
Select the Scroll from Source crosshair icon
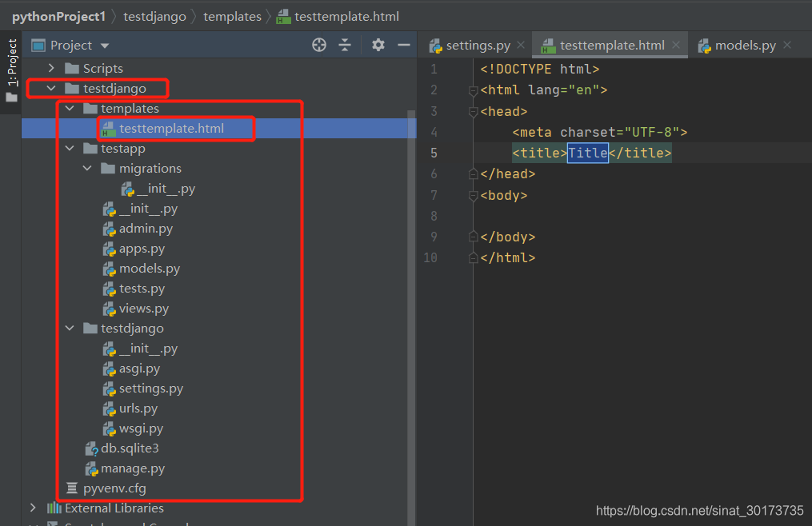click(x=319, y=45)
